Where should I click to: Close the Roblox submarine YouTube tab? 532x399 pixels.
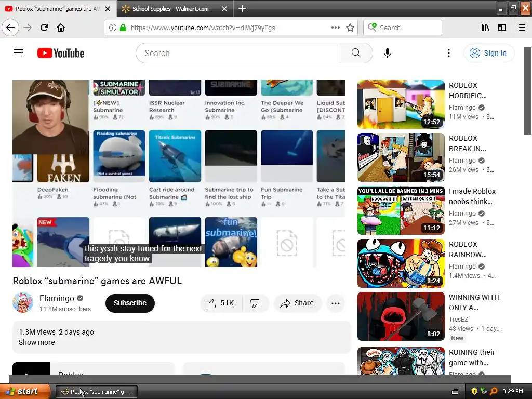[108, 9]
